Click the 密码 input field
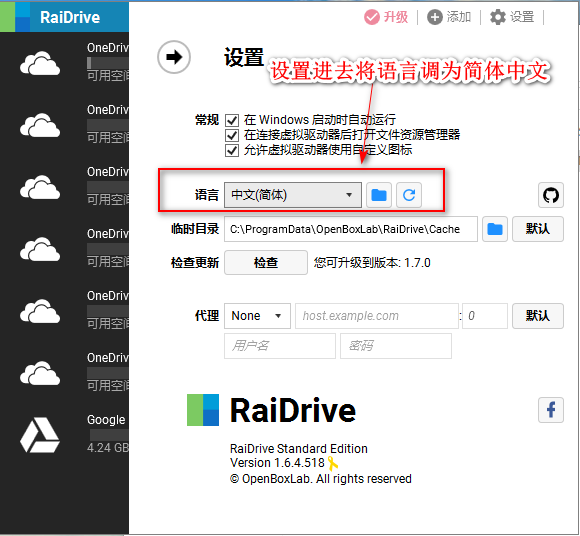Viewport: 580px width, 536px height. tap(396, 346)
